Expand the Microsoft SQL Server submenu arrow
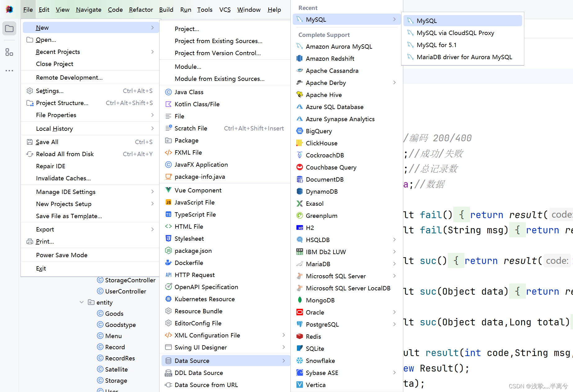Screen dimensions: 573x392 tap(394, 276)
